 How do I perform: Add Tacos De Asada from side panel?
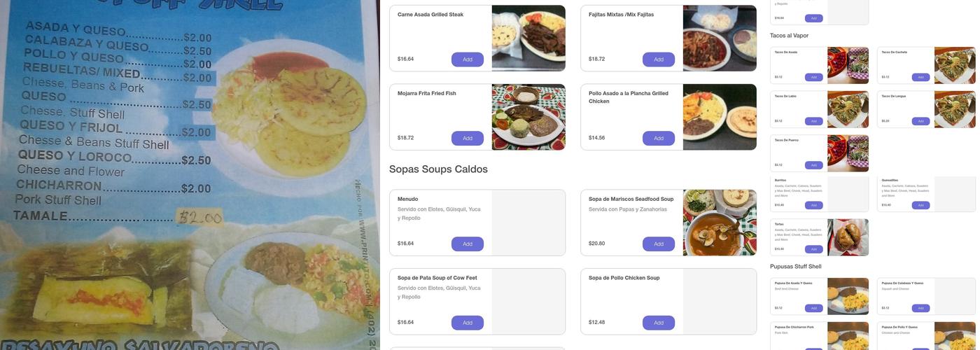point(813,77)
